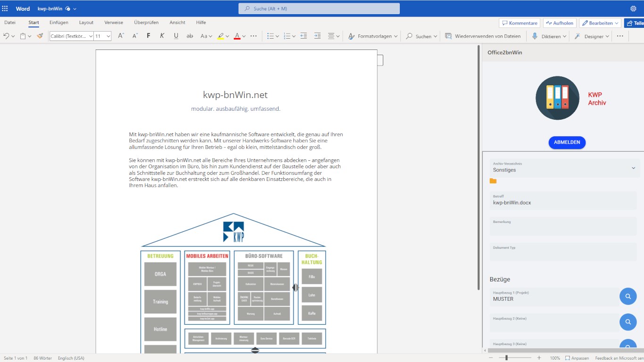The height and width of the screenshot is (362, 644).
Task: Open the Suchen find menu
Action: (x=421, y=36)
